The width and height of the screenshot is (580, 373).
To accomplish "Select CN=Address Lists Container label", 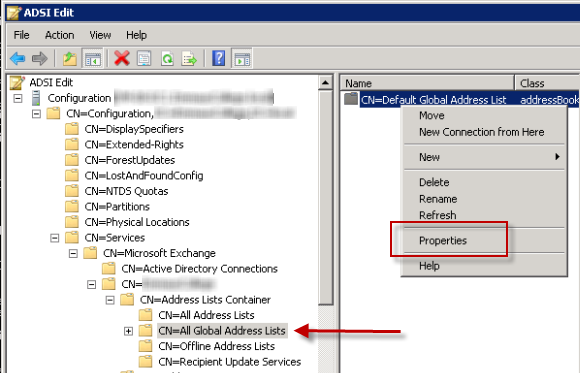I will 205,300.
